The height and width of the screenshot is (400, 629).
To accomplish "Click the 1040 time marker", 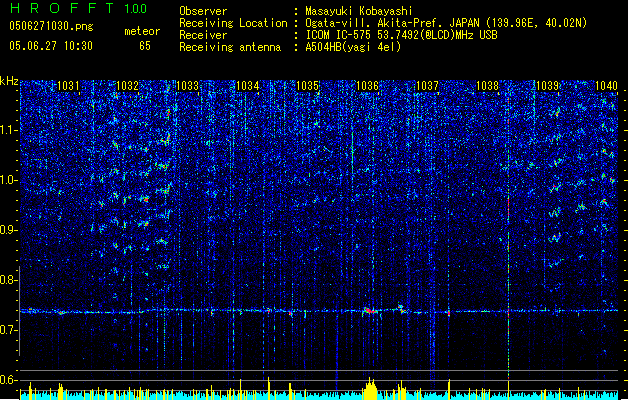I will click(x=606, y=85).
